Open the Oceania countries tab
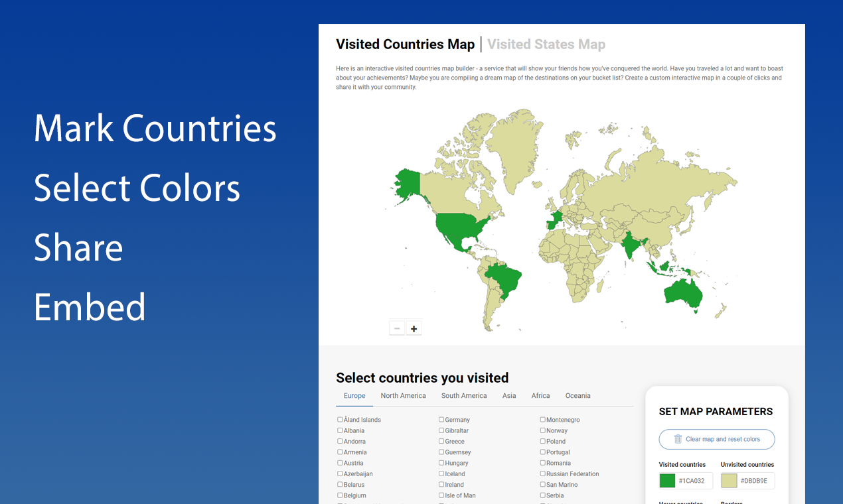The width and height of the screenshot is (843, 504). (577, 395)
